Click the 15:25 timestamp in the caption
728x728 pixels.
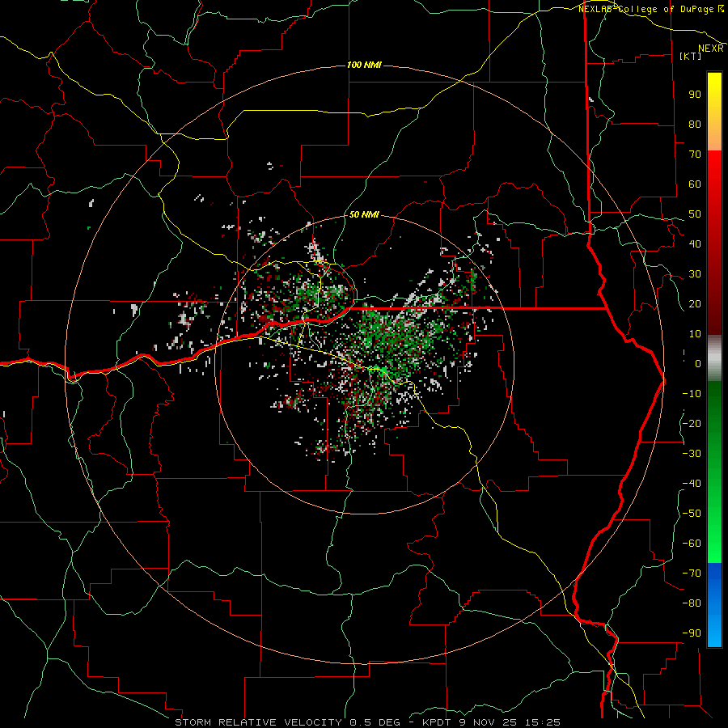[x=543, y=722]
